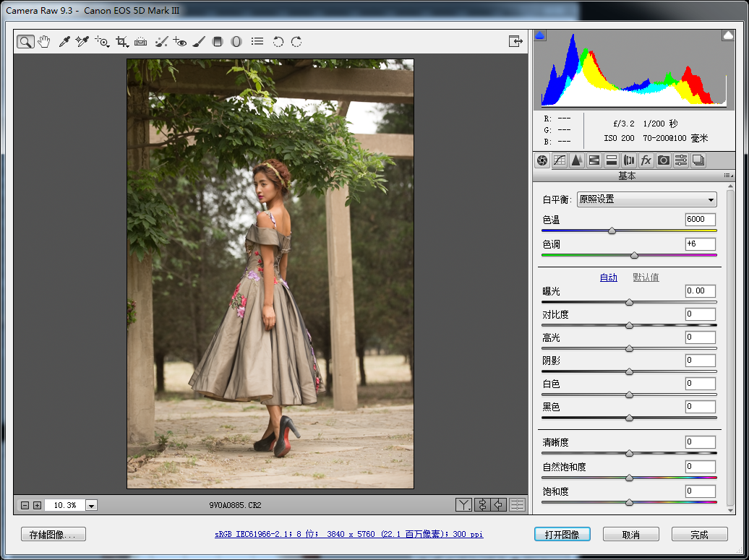Click the panel scrollbar down arrow
This screenshot has width=749, height=560.
tap(730, 510)
